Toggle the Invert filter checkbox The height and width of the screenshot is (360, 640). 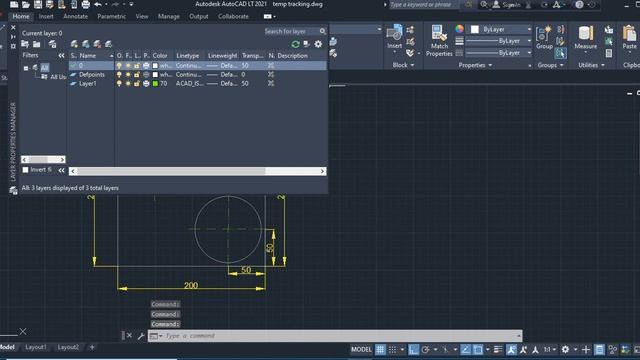click(25, 170)
